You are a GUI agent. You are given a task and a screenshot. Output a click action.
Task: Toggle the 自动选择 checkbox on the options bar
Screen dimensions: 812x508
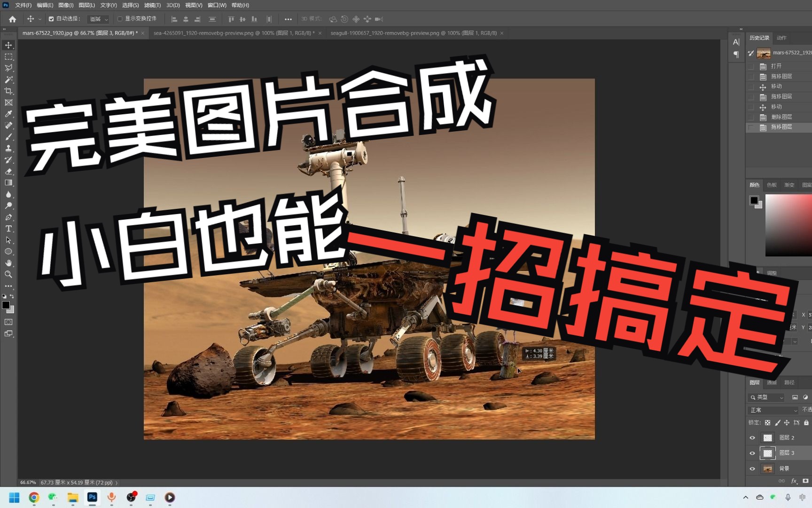(51, 19)
